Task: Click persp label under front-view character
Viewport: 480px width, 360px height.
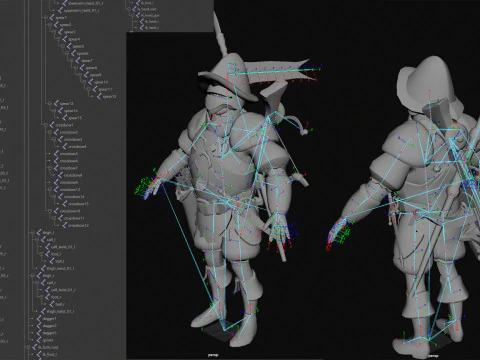Action: tap(213, 355)
